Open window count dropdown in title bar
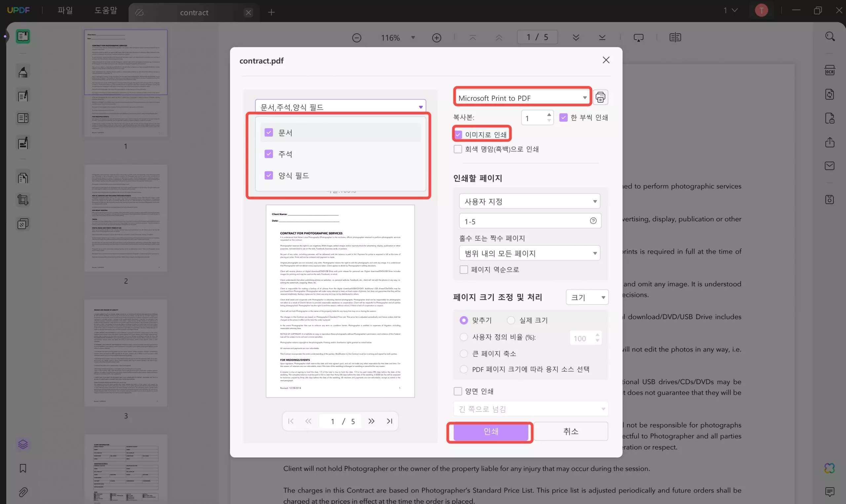 (730, 11)
